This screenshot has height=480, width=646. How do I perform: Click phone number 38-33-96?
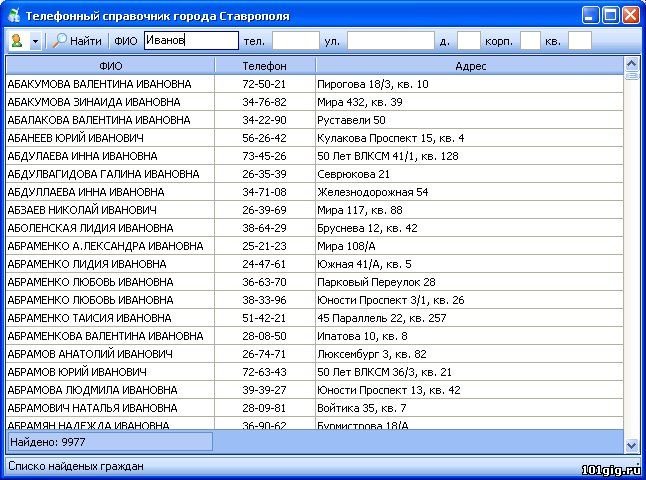coord(264,300)
